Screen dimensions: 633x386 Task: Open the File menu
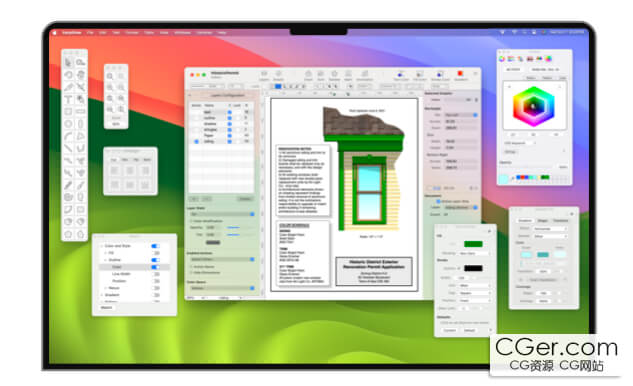[90, 32]
